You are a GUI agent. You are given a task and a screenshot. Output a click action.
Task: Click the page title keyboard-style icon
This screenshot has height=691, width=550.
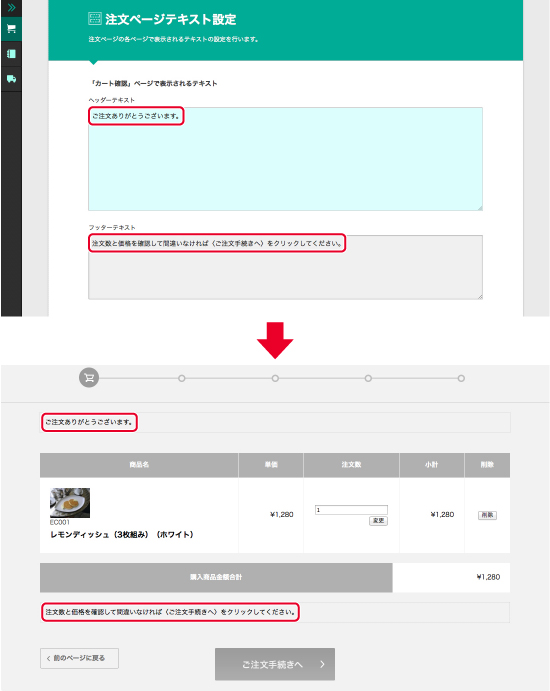click(x=95, y=19)
